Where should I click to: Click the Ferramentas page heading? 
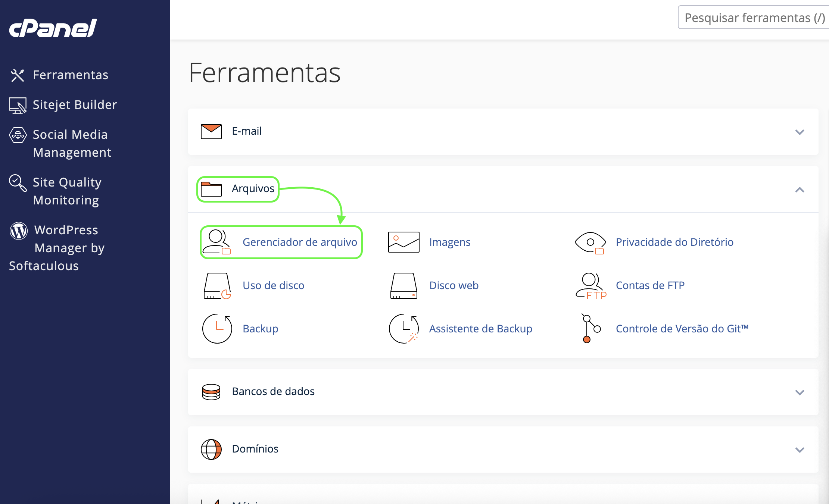pos(265,72)
